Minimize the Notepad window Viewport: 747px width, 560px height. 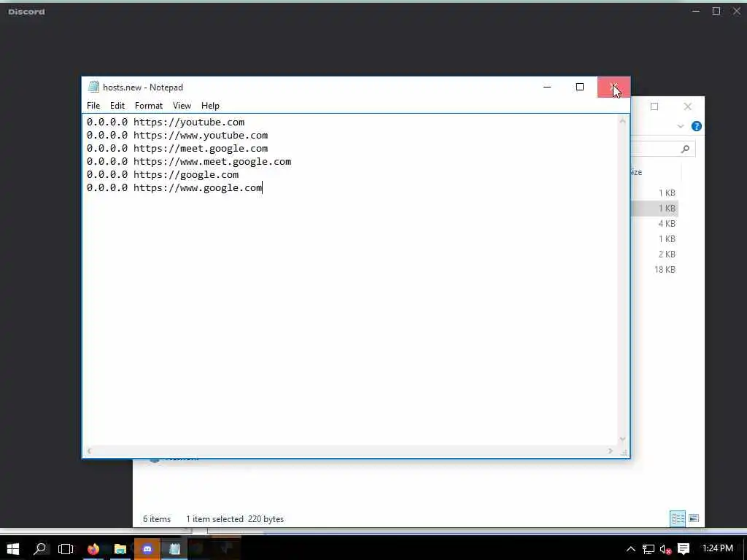pyautogui.click(x=547, y=87)
